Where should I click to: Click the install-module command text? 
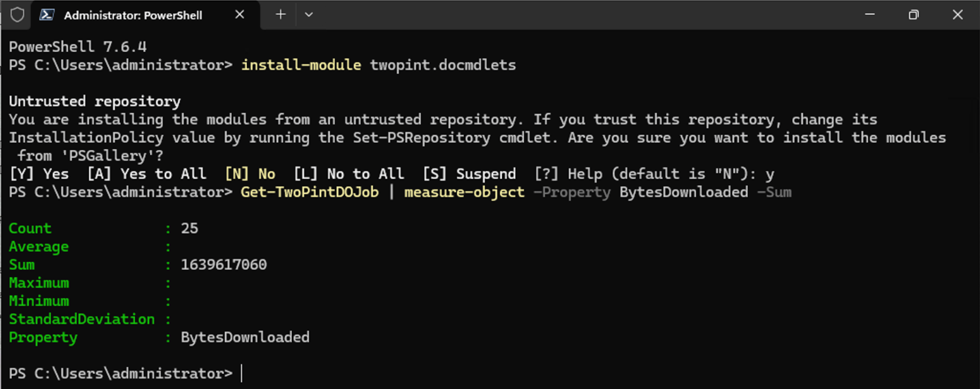(x=301, y=65)
